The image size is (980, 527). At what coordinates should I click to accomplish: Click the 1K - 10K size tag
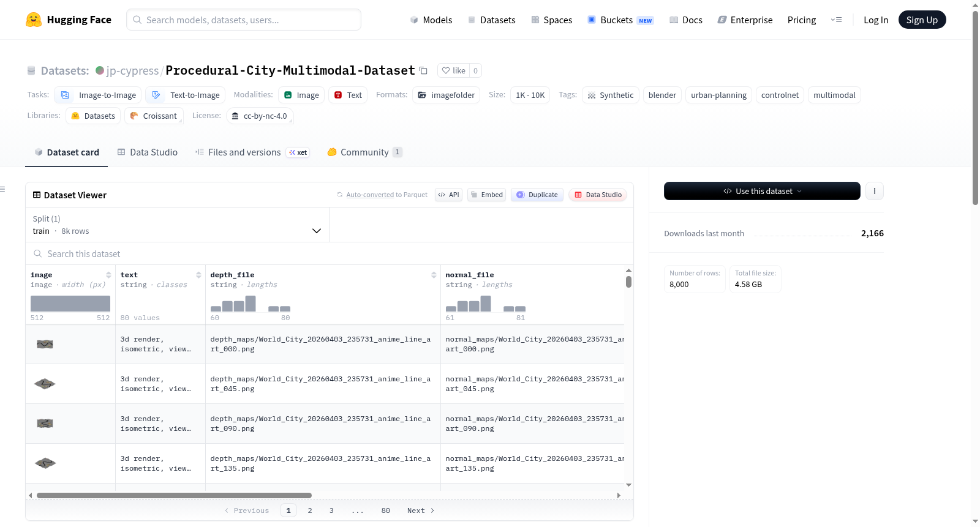pos(530,95)
